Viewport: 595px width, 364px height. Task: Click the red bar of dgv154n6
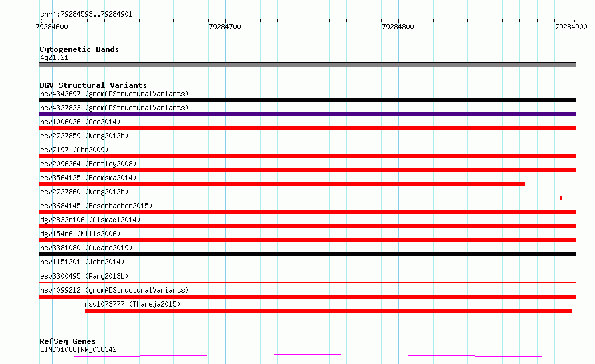coord(308,240)
